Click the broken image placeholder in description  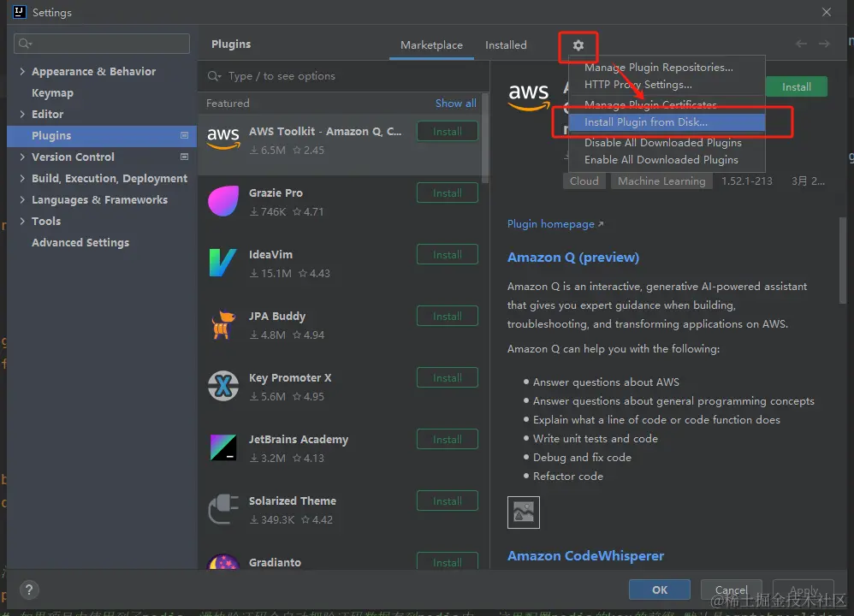click(524, 512)
